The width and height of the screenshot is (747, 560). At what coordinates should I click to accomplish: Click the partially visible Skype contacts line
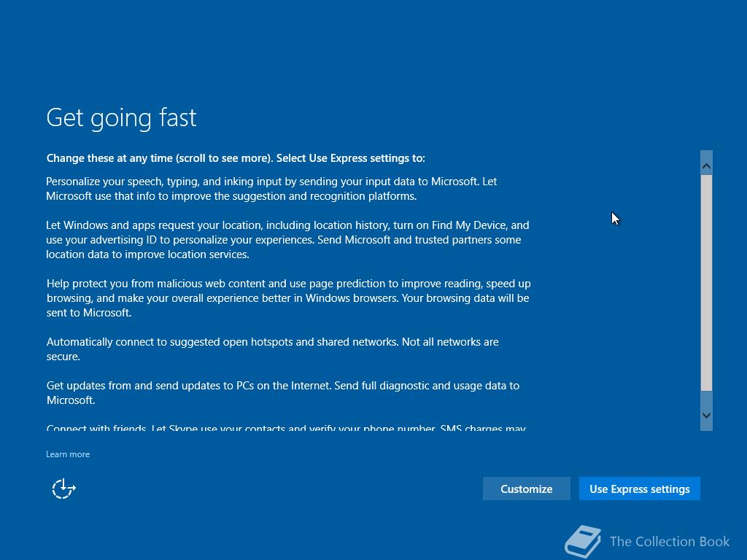click(x=286, y=427)
